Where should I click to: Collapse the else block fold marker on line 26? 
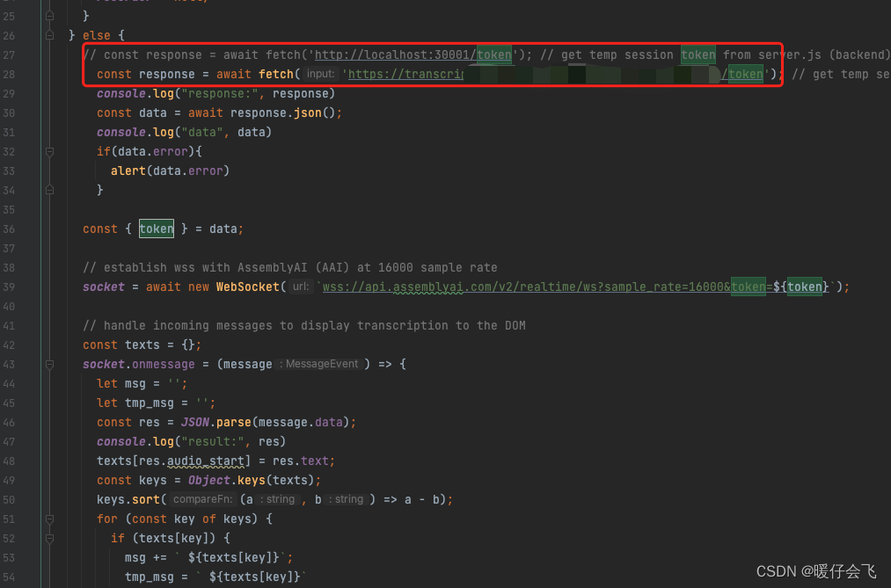click(49, 35)
